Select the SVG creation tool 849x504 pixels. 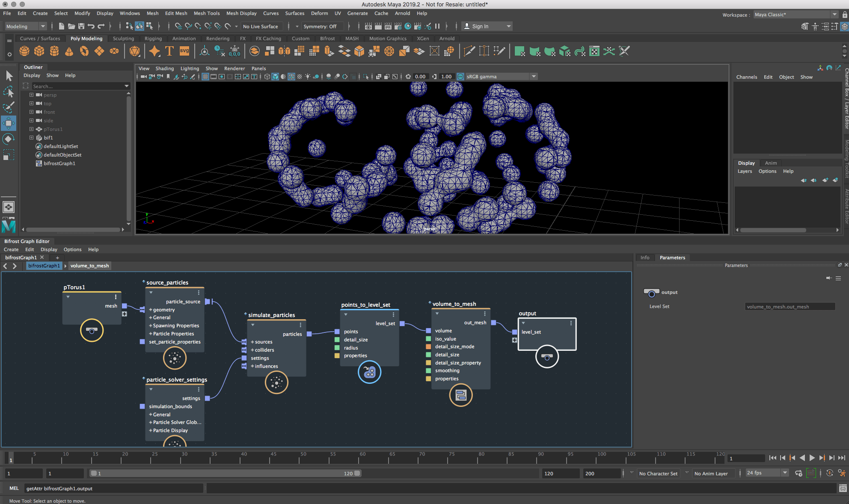[184, 50]
